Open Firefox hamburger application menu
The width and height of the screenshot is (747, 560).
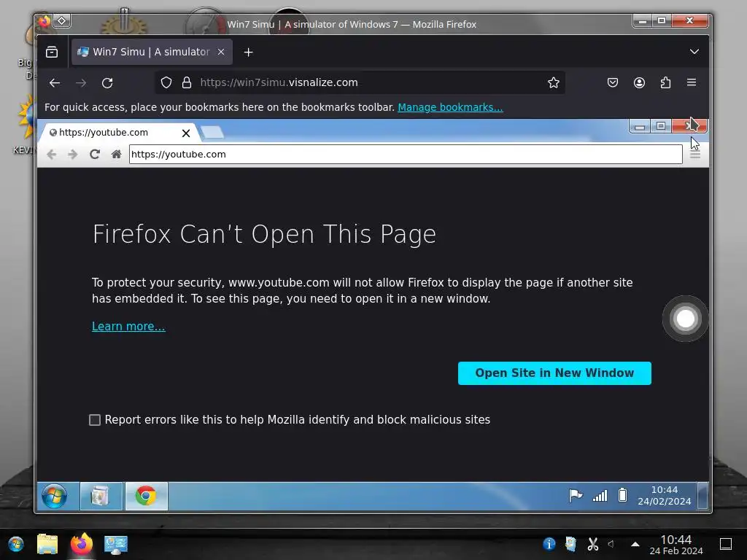692,83
